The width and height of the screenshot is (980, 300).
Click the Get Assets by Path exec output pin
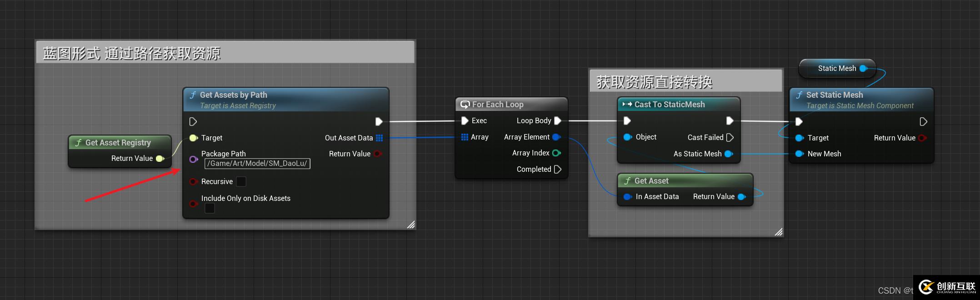coord(379,122)
